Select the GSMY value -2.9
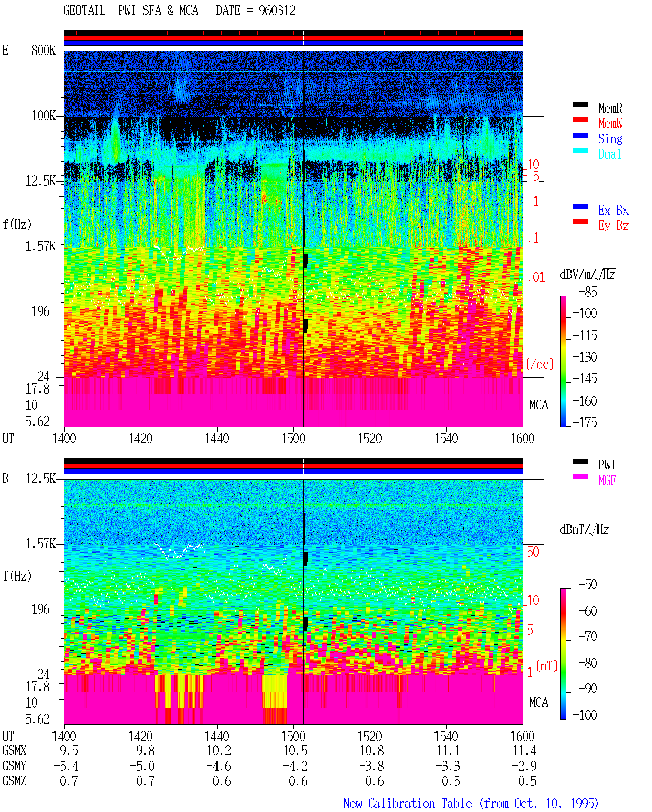This screenshot has width=652, height=812. (x=524, y=766)
